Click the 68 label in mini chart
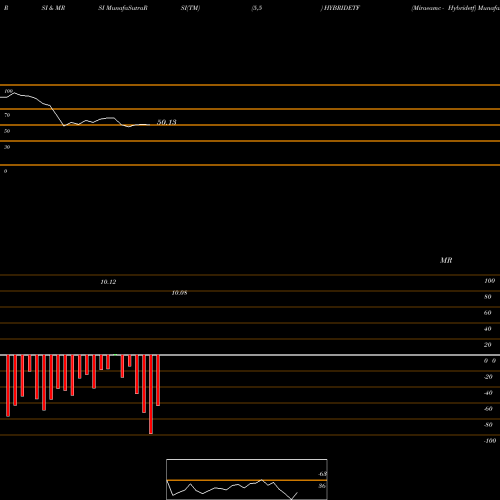Image resolution: width=500 pixels, height=500 pixels. click(322, 474)
